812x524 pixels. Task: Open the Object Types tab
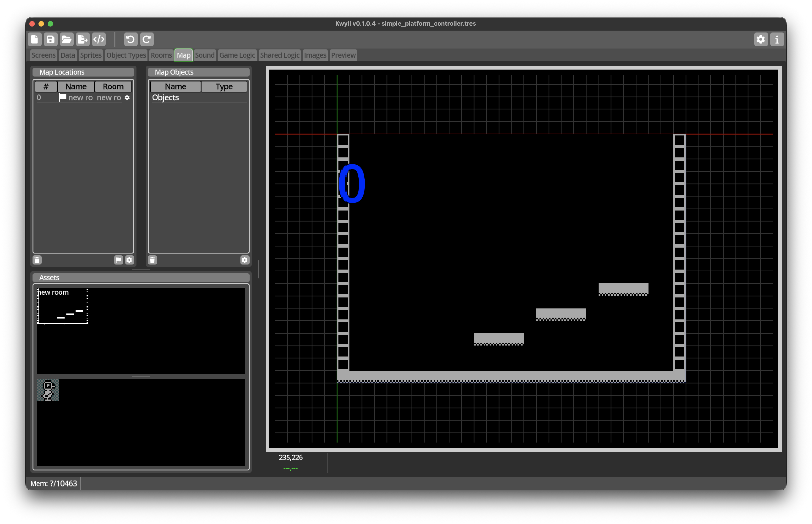click(126, 55)
